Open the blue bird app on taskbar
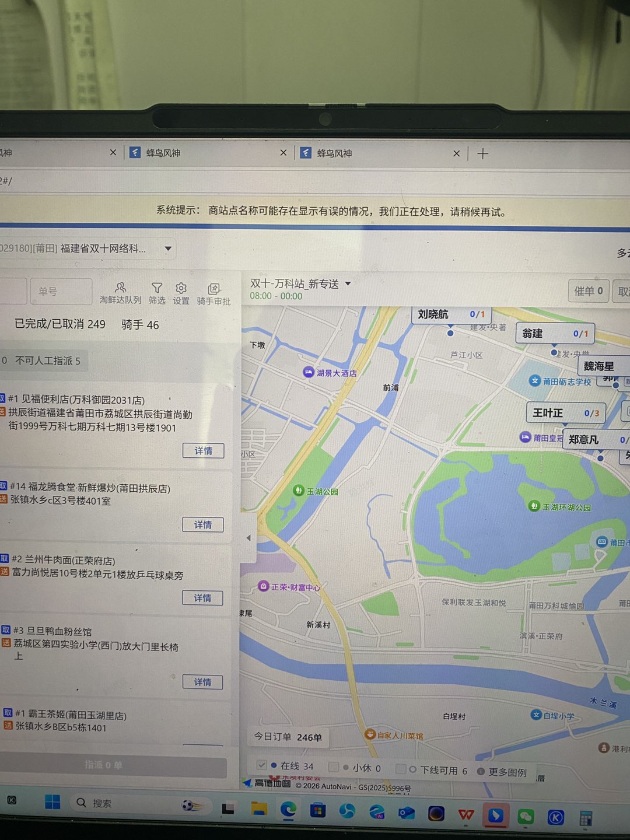This screenshot has width=630, height=840. (x=495, y=815)
